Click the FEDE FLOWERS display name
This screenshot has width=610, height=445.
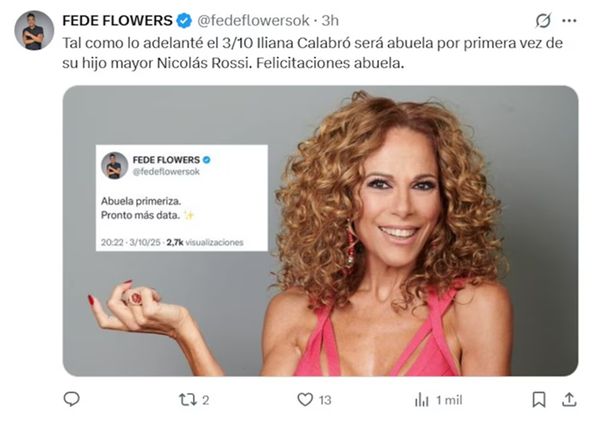click(117, 20)
